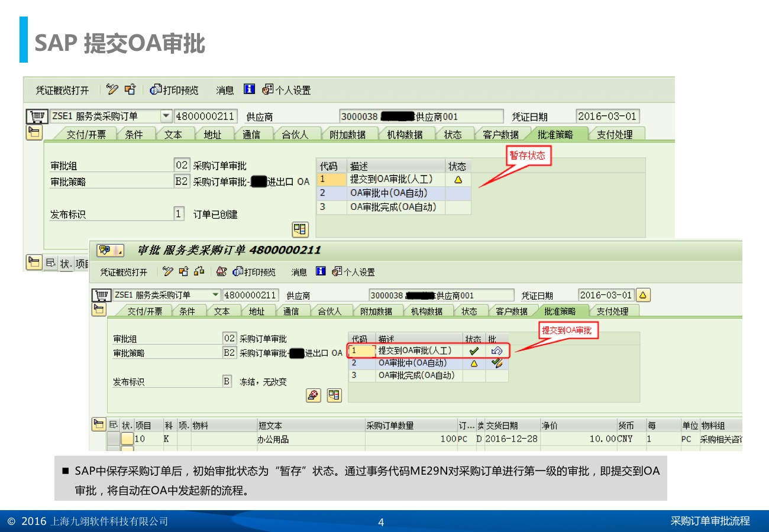This screenshot has width=769, height=532.
Task: Open 打印预览 in the lower window toolbar
Action: (254, 273)
